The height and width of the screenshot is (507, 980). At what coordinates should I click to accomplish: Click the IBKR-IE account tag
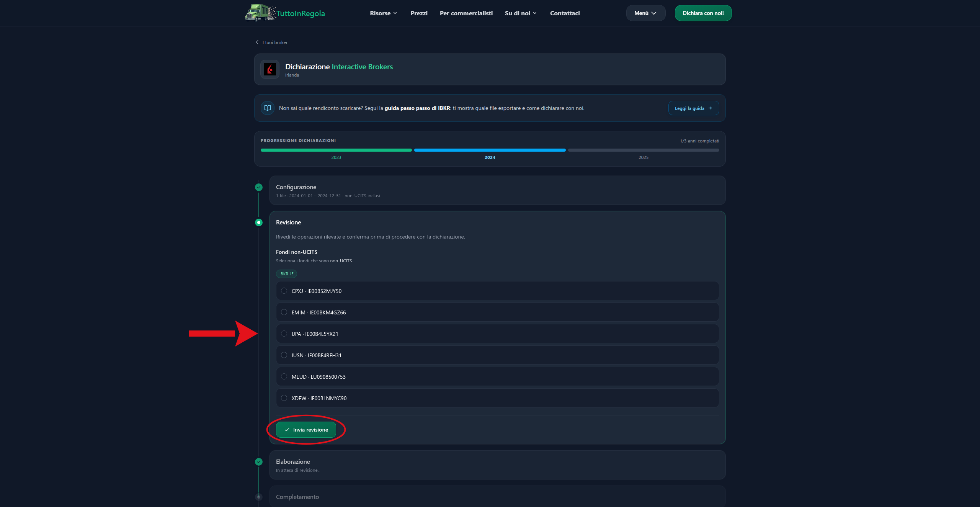click(x=286, y=274)
